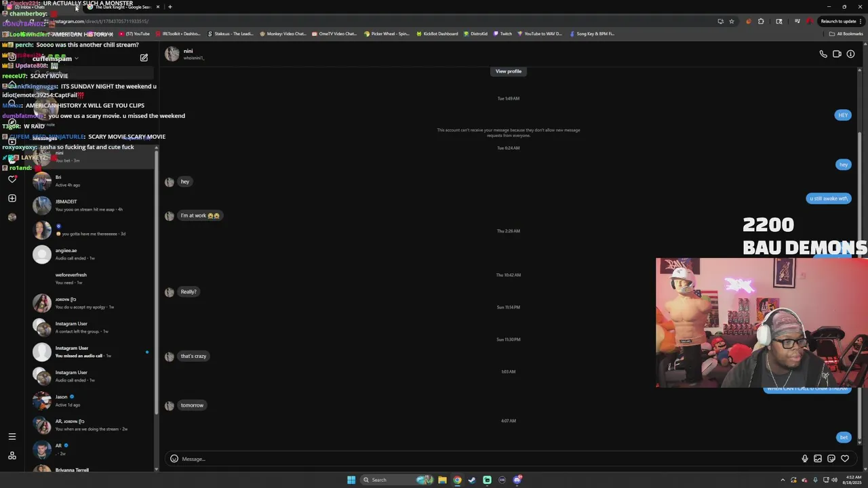The width and height of the screenshot is (868, 488).
Task: Open the More hamburger menu in sidebar
Action: [12, 436]
